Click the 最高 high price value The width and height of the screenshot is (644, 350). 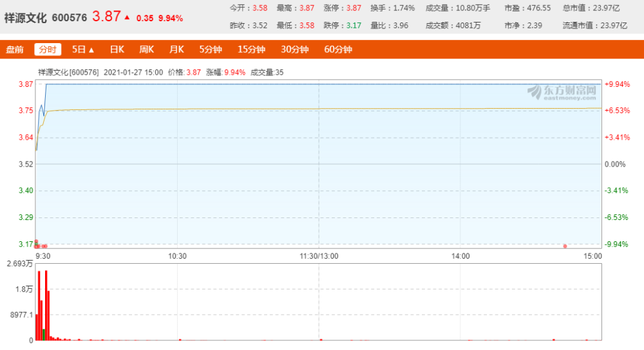click(307, 8)
